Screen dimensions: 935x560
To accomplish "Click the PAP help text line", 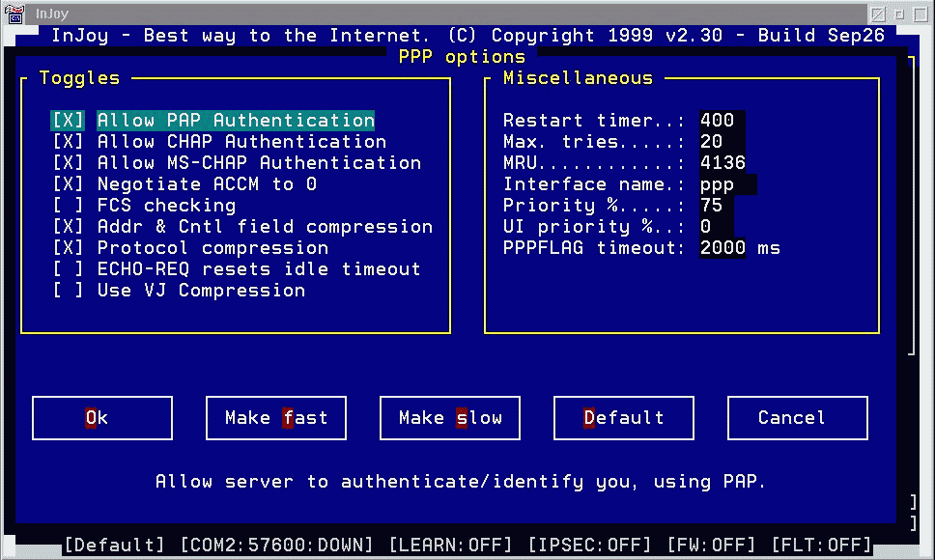I will (461, 482).
